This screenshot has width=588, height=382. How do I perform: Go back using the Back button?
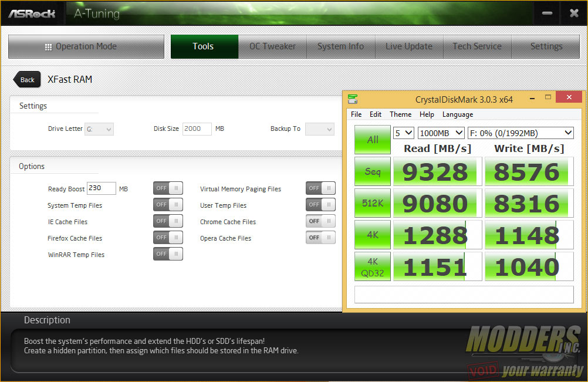[27, 79]
